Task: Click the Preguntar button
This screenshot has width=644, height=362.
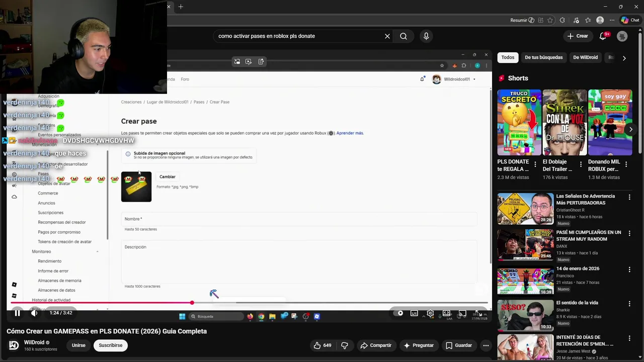Action: (x=419, y=345)
